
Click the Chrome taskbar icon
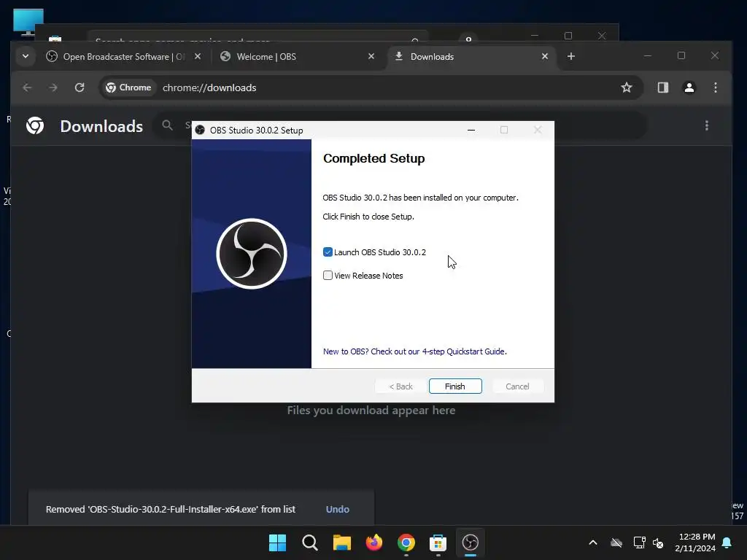(406, 542)
